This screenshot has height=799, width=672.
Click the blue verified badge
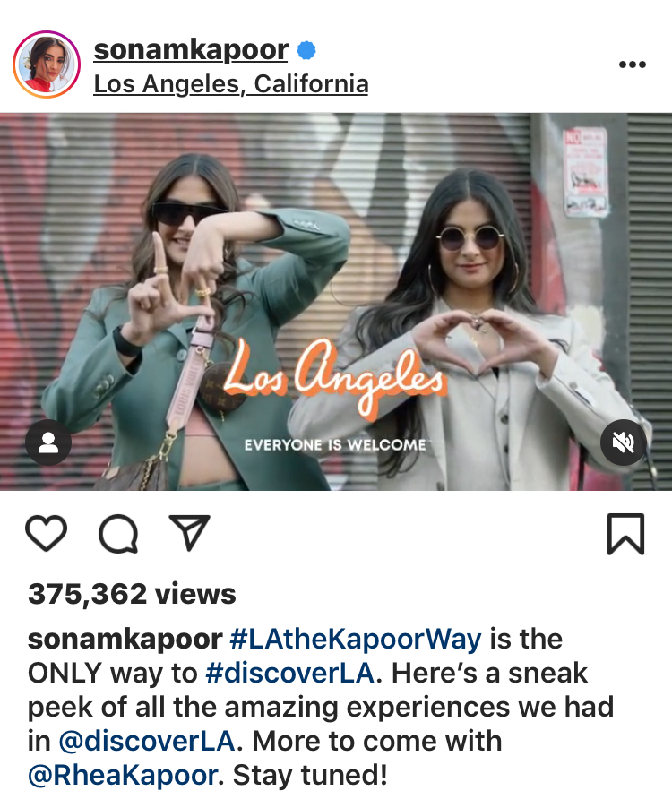(x=306, y=50)
